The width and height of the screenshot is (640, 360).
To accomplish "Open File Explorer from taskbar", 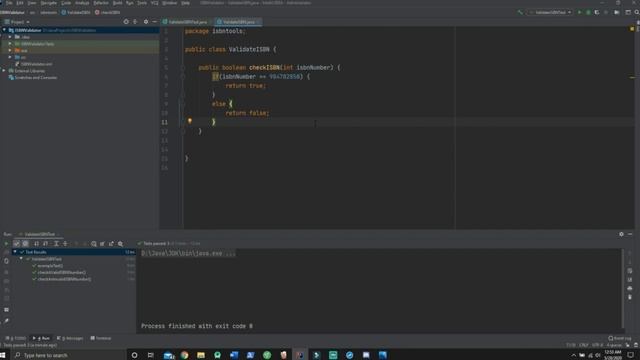I will pos(201,355).
